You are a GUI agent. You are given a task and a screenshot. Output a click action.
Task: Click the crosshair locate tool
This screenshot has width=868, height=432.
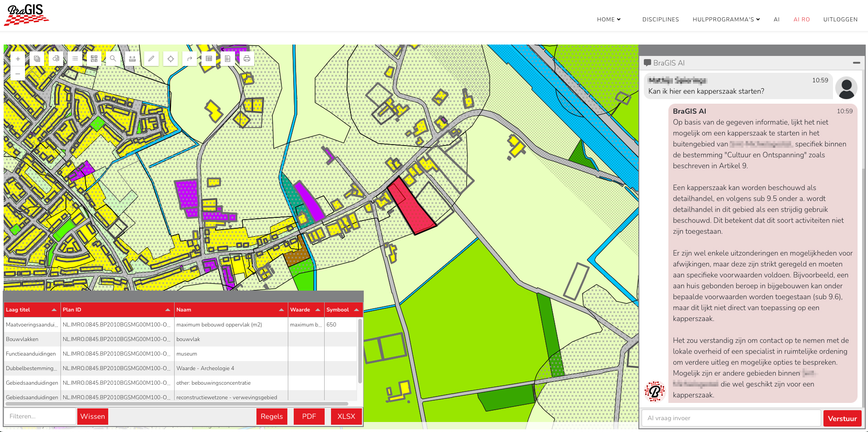point(171,59)
